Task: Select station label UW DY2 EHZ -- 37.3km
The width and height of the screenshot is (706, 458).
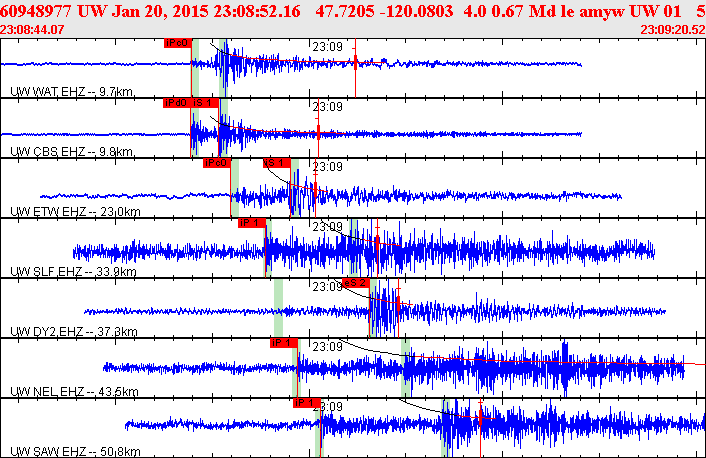Action: click(74, 331)
